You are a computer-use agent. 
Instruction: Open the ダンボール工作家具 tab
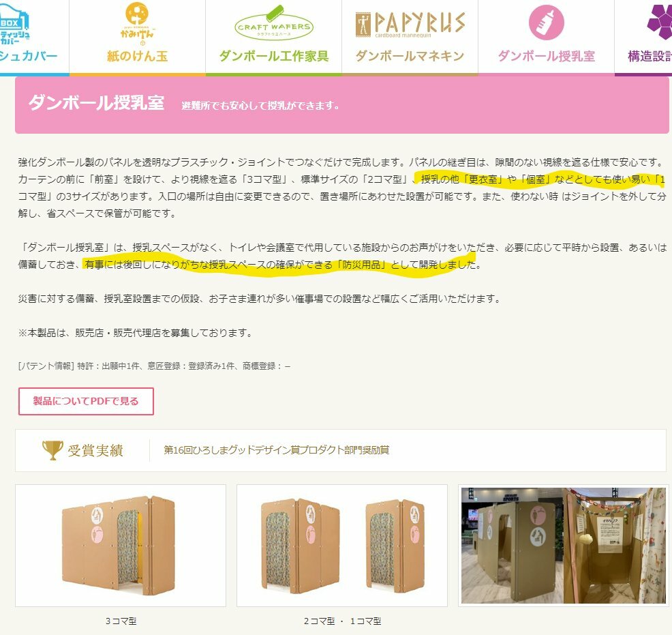(x=274, y=56)
